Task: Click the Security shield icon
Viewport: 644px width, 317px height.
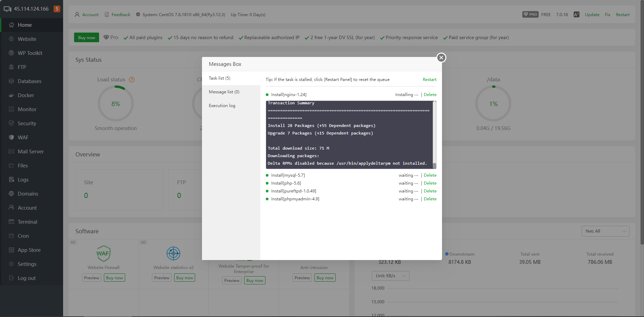Action: [x=11, y=123]
